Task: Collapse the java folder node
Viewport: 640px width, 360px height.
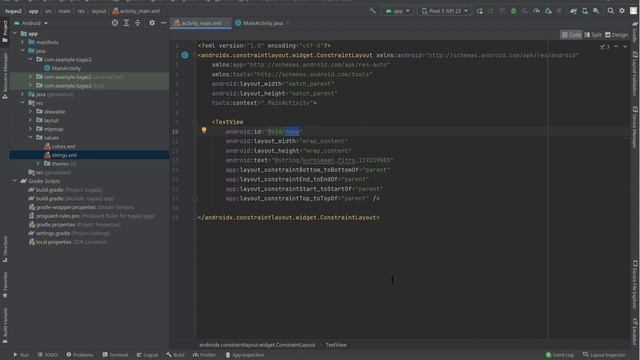Action: click(x=22, y=51)
